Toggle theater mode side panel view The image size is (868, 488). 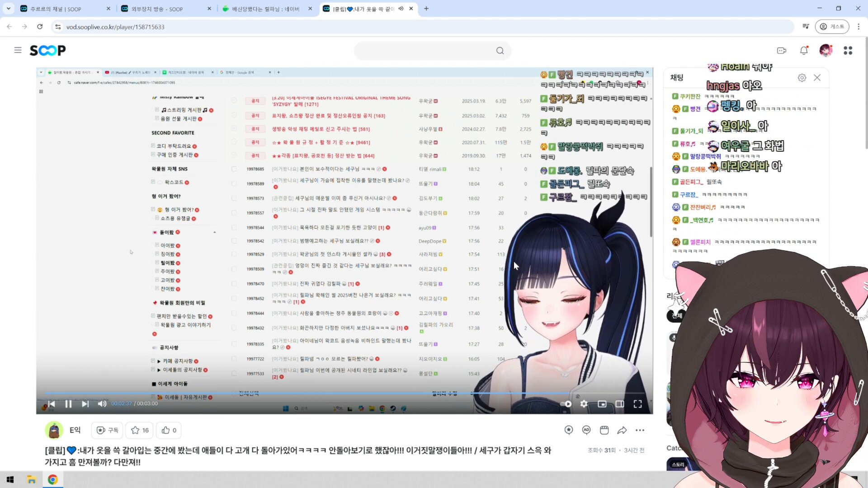tap(620, 404)
